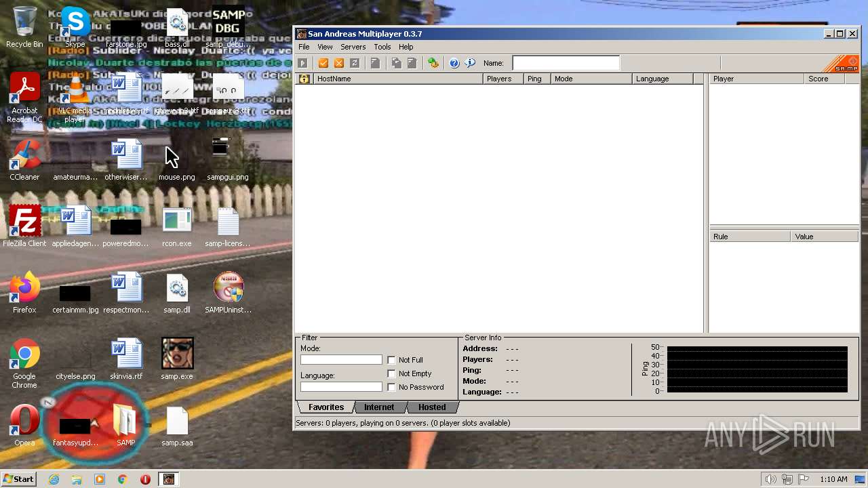
Task: Open the Help menu
Action: click(406, 47)
